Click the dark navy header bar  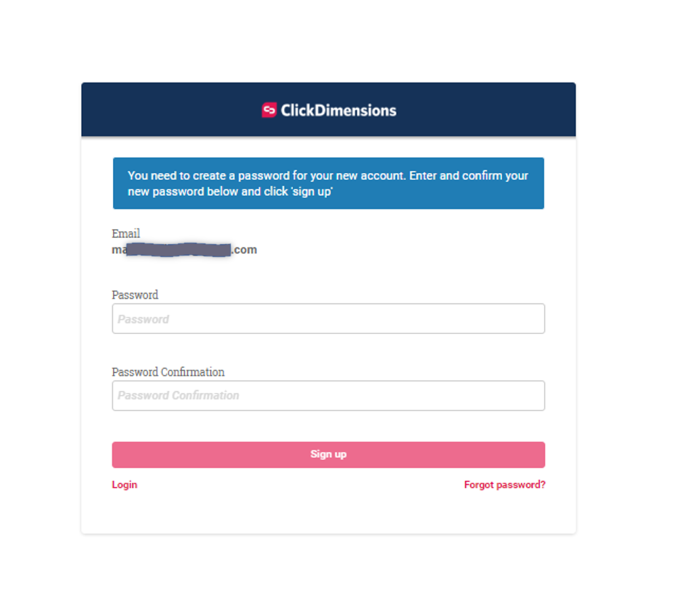[328, 109]
